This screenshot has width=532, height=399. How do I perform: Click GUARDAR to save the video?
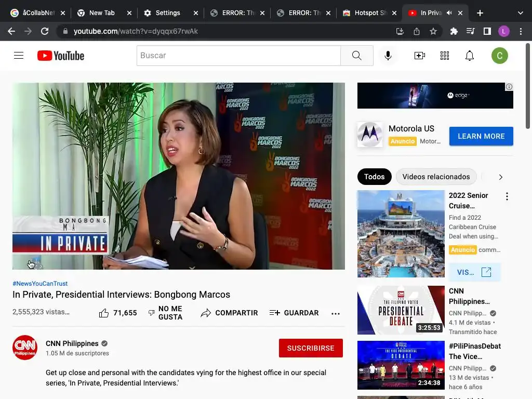click(294, 313)
